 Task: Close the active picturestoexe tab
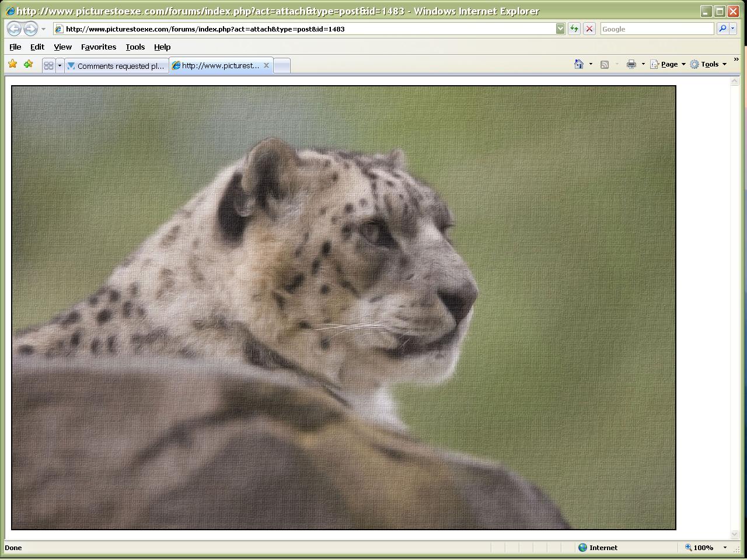[x=266, y=65]
